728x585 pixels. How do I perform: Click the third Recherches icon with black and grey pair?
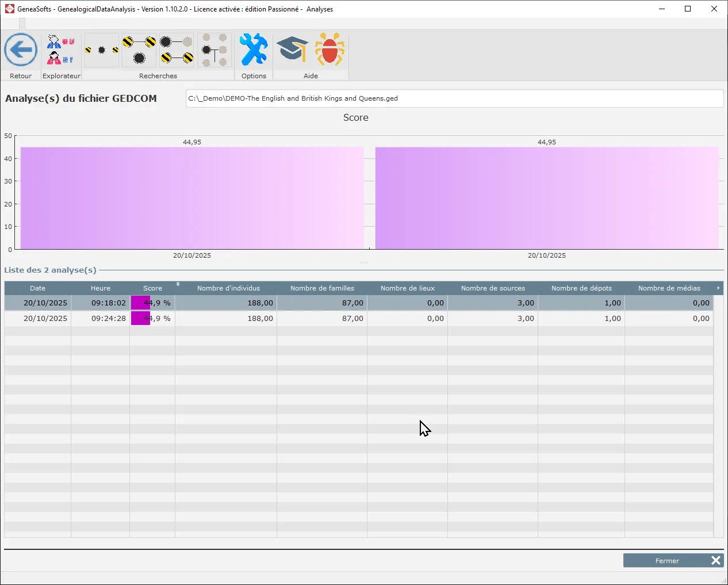tap(177, 50)
